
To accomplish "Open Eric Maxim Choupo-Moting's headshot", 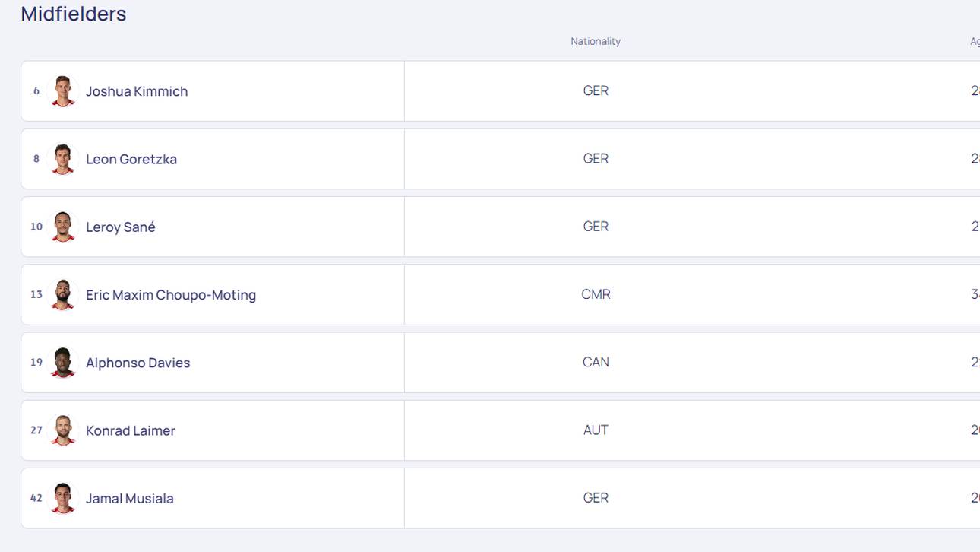I will click(x=62, y=295).
